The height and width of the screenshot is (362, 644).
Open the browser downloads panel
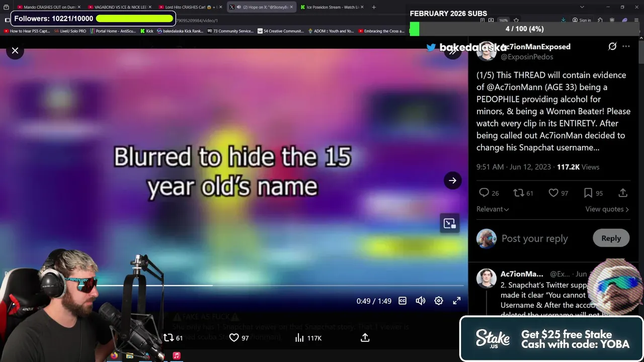tap(563, 20)
